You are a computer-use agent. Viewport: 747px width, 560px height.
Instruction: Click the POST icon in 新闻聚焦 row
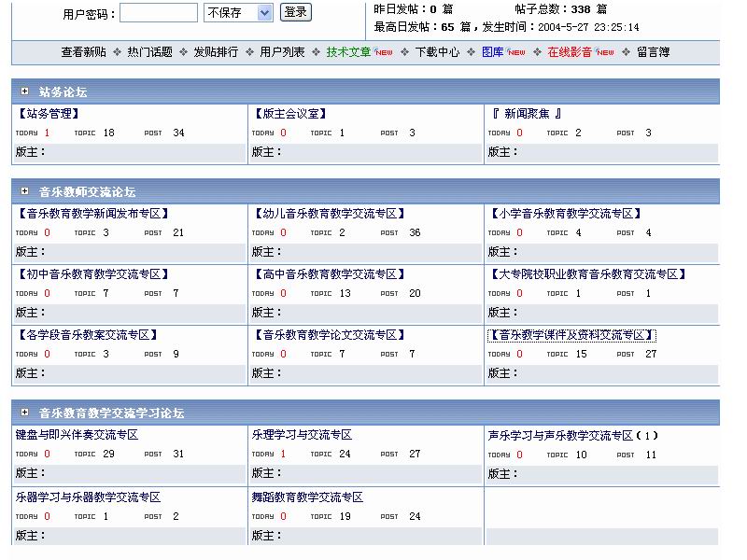pyautogui.click(x=626, y=133)
